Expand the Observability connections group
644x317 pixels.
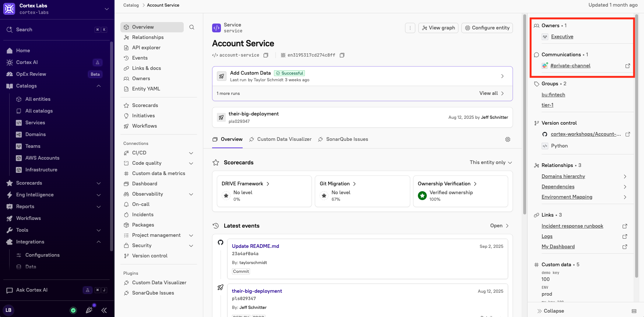click(x=191, y=194)
